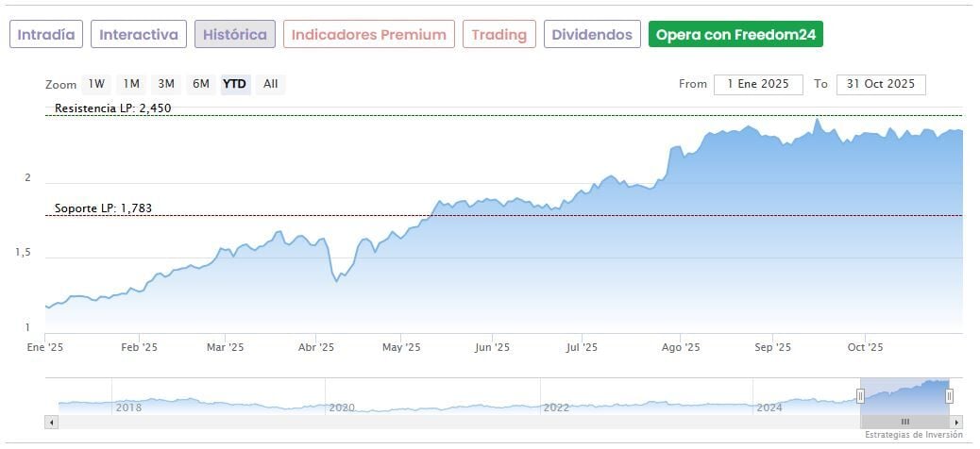The height and width of the screenshot is (449, 980).
Task: Select the Histórica tab
Action: tap(235, 35)
